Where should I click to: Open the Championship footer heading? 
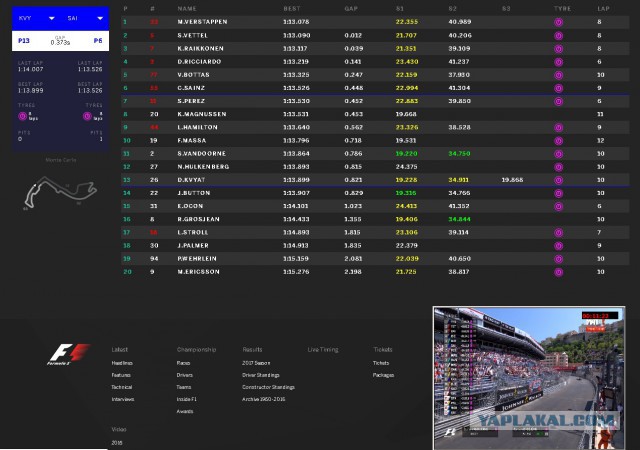(x=196, y=350)
